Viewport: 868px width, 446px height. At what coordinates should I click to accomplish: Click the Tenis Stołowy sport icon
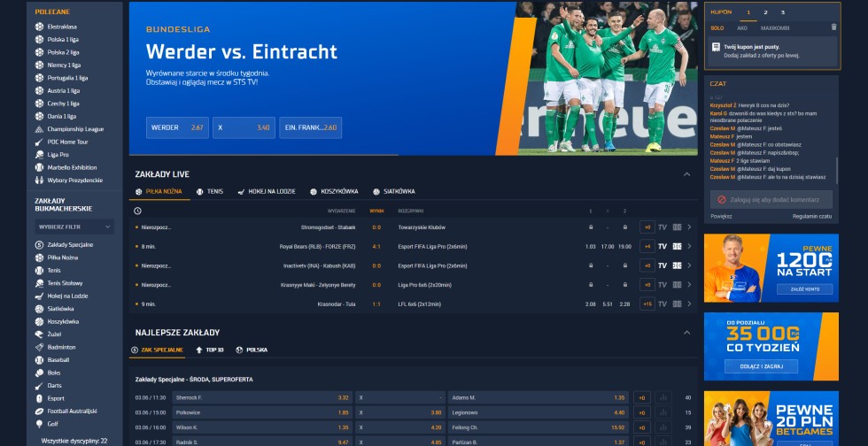click(x=39, y=283)
